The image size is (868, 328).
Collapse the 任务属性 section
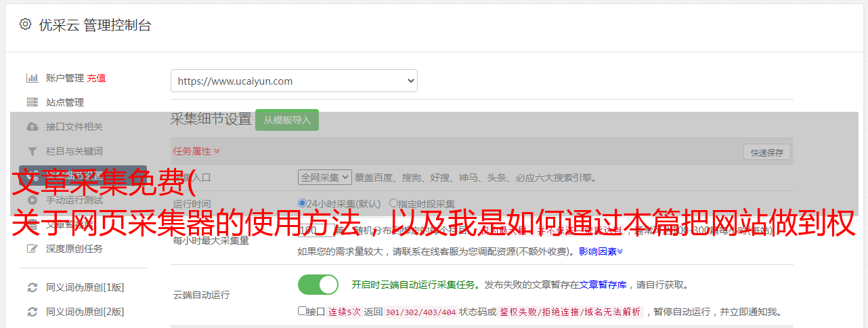pyautogui.click(x=196, y=151)
